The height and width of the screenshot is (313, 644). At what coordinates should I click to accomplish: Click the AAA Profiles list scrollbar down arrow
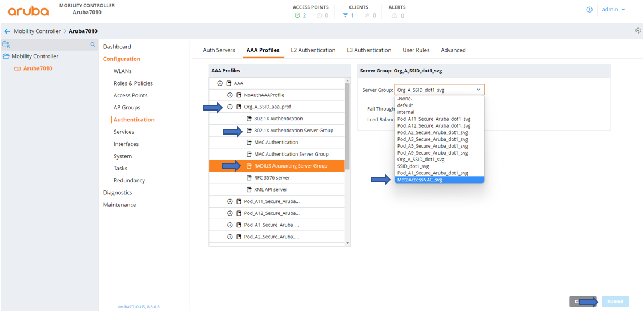pyautogui.click(x=348, y=243)
